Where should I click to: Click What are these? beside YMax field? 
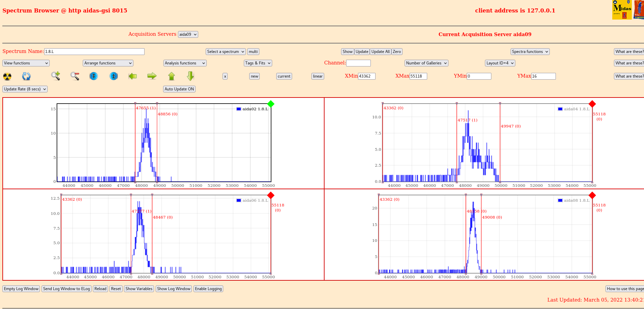pyautogui.click(x=629, y=76)
